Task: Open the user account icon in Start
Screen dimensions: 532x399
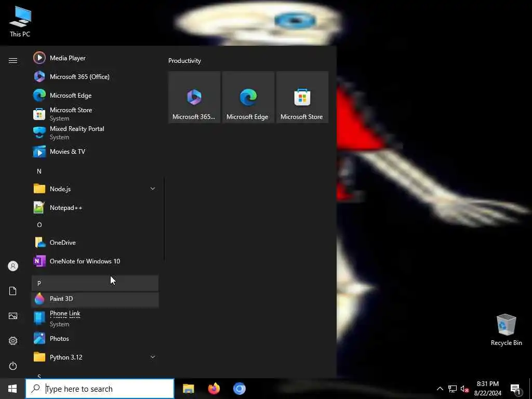Action: (13, 266)
